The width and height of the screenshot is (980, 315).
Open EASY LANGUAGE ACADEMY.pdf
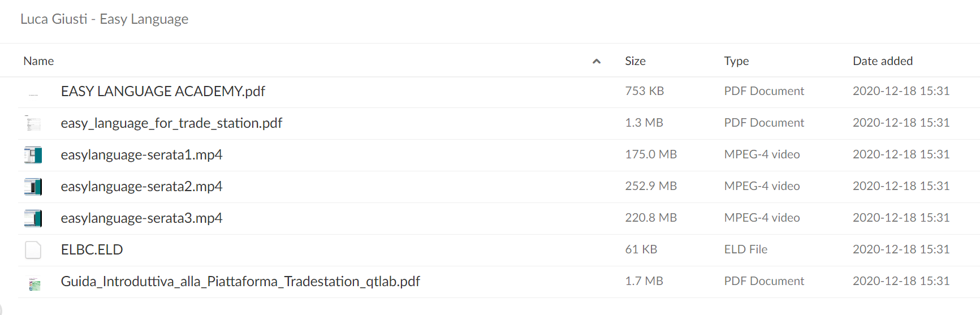163,92
